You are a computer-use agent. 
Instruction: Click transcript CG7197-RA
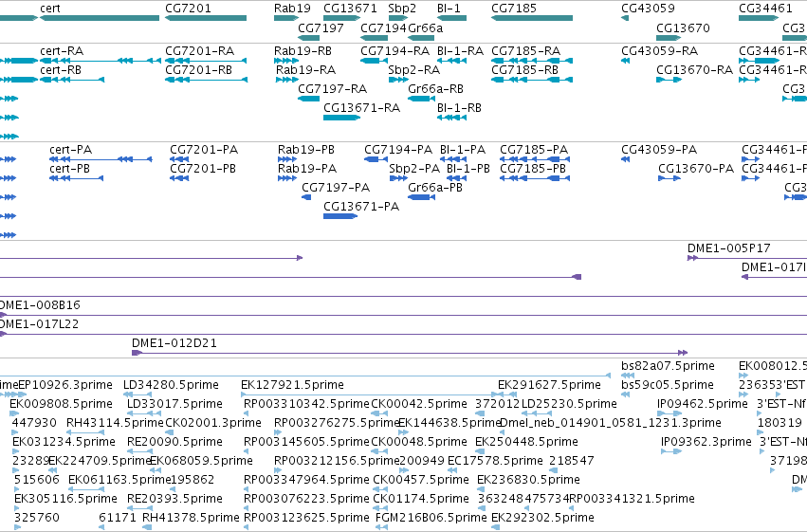coord(333,89)
